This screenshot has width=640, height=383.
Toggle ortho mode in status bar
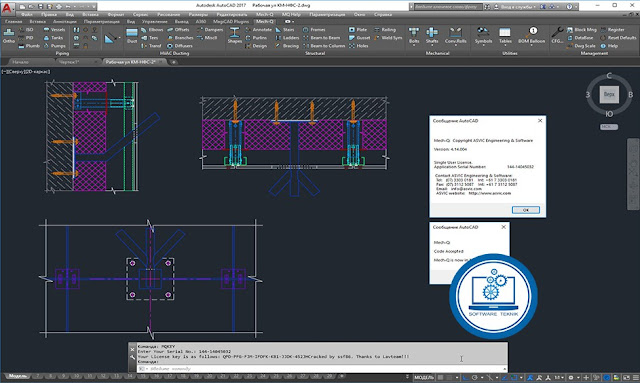pos(465,377)
